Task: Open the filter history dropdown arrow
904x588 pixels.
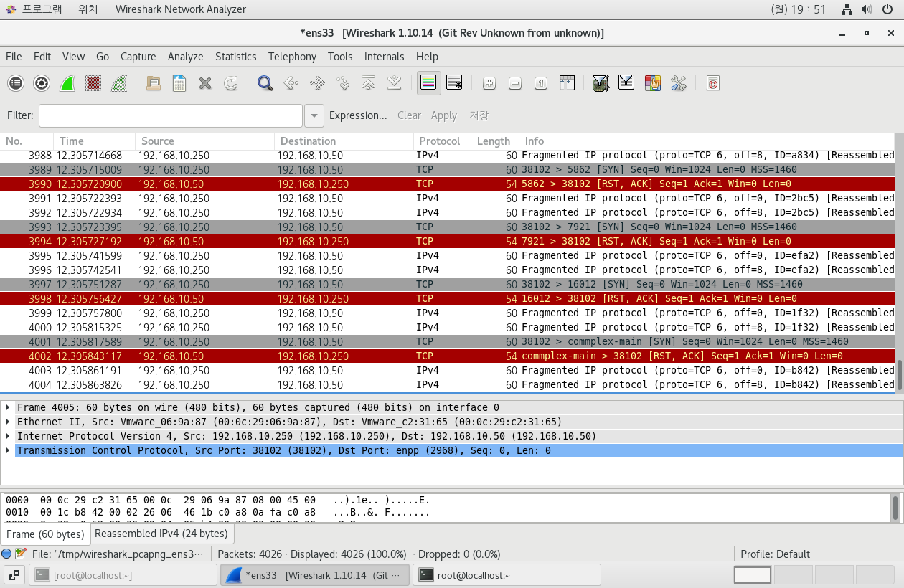Action: click(x=314, y=115)
